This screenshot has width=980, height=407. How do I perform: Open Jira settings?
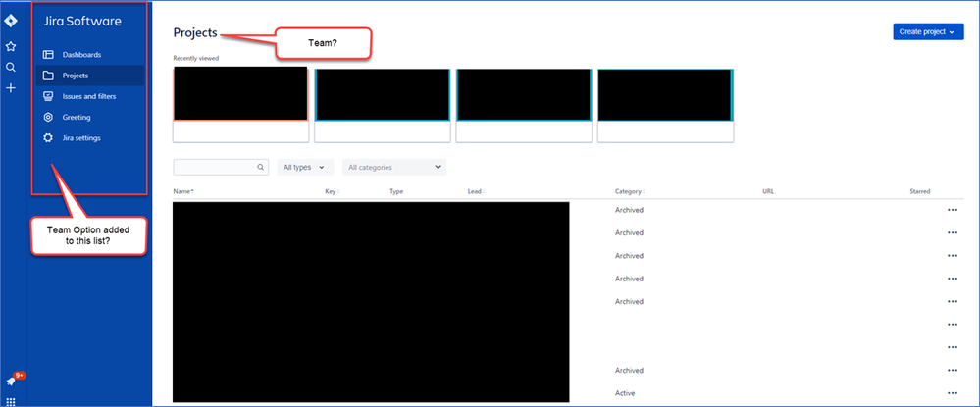(90, 138)
